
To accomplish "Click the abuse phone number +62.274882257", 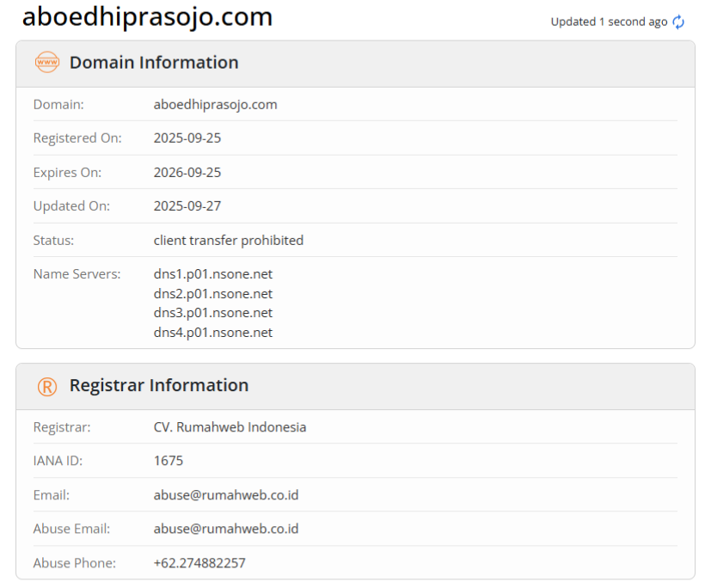I will tap(199, 562).
